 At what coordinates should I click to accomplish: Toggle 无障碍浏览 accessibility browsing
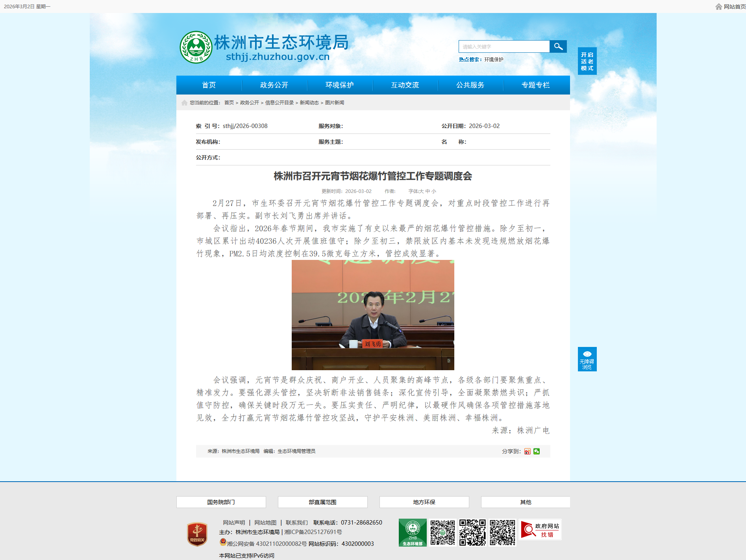pyautogui.click(x=587, y=359)
